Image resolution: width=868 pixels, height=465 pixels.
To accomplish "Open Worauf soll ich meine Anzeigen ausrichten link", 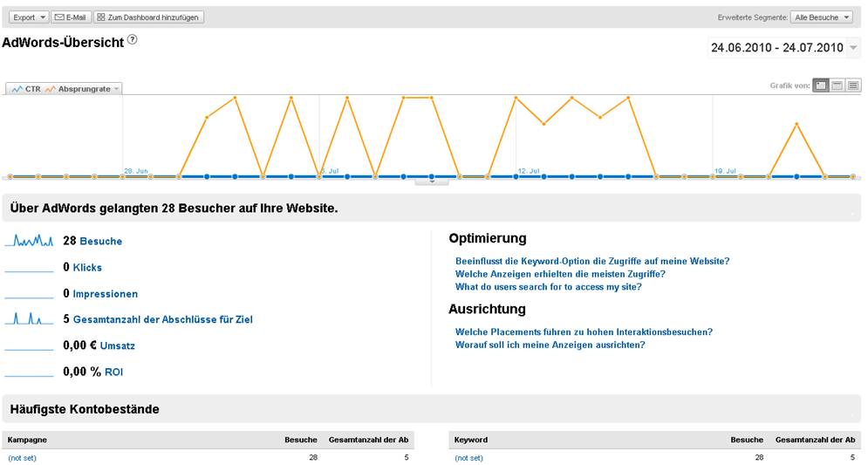I will tap(550, 345).
